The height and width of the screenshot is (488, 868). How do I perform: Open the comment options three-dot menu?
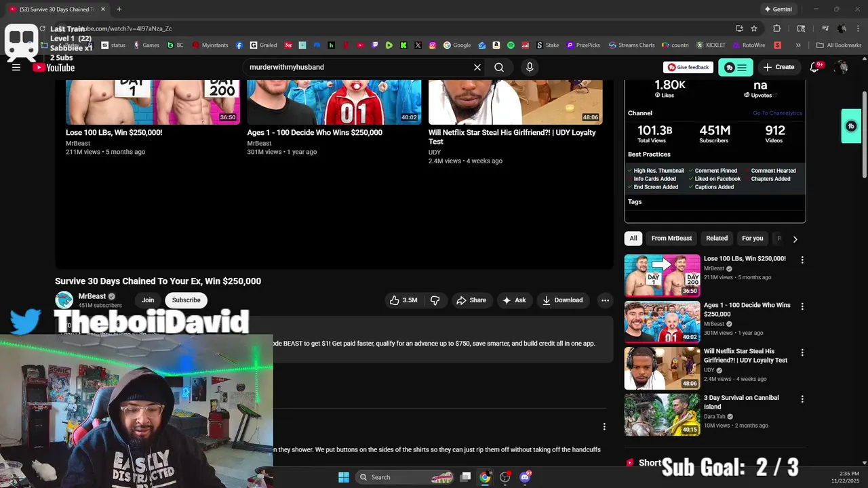coord(604,426)
